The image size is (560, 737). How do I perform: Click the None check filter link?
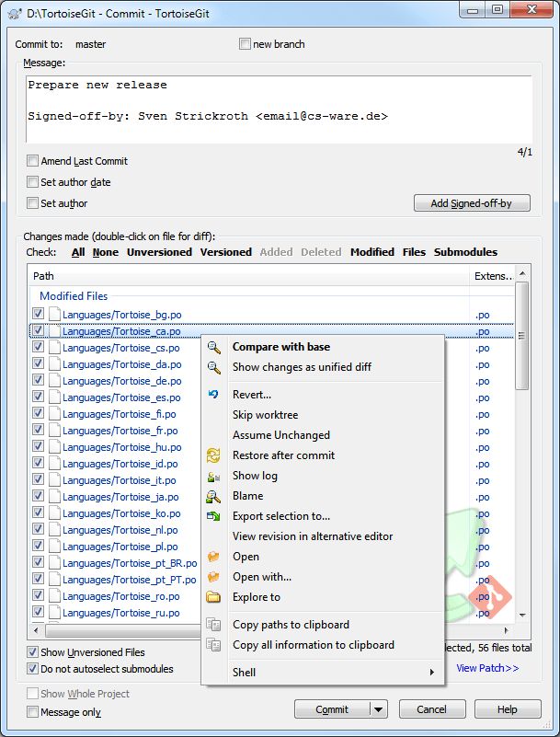105,252
